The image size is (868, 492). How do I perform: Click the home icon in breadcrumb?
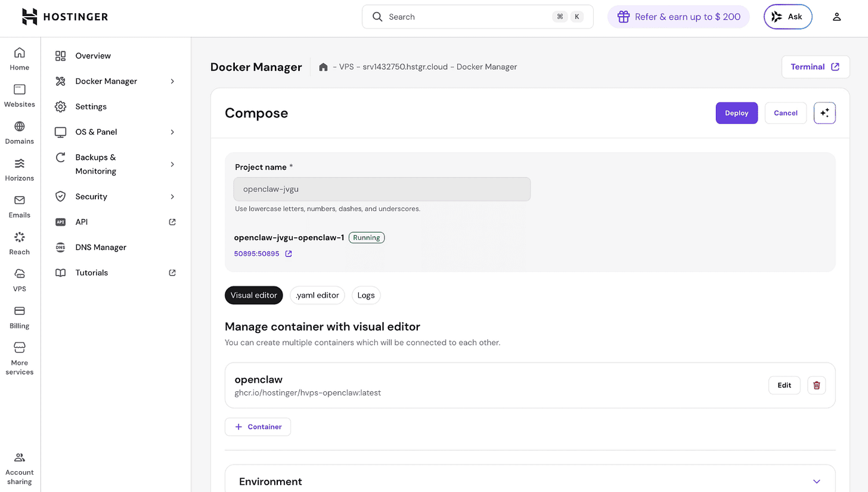click(323, 67)
